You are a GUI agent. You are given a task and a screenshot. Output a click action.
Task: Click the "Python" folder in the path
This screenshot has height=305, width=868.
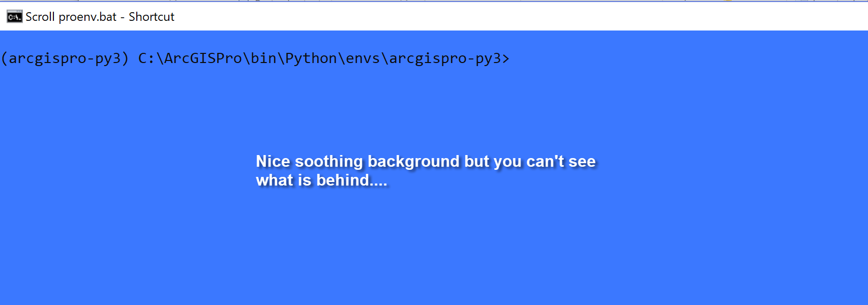pos(311,59)
